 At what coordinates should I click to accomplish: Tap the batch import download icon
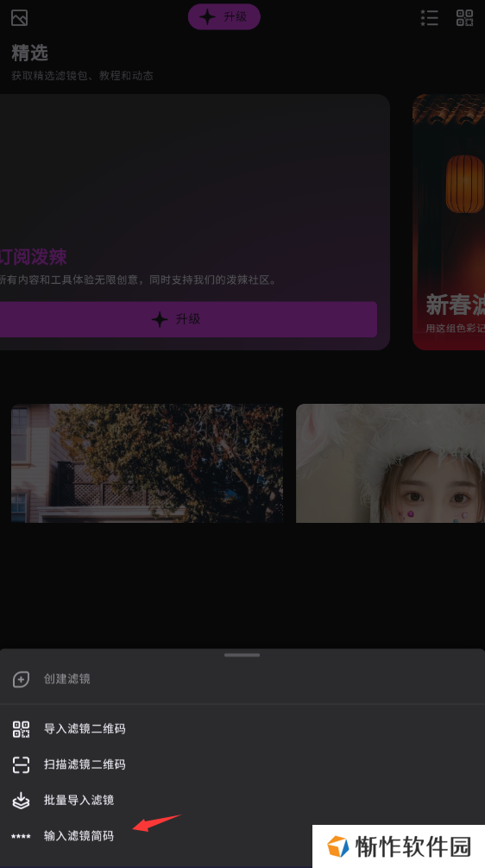click(21, 801)
